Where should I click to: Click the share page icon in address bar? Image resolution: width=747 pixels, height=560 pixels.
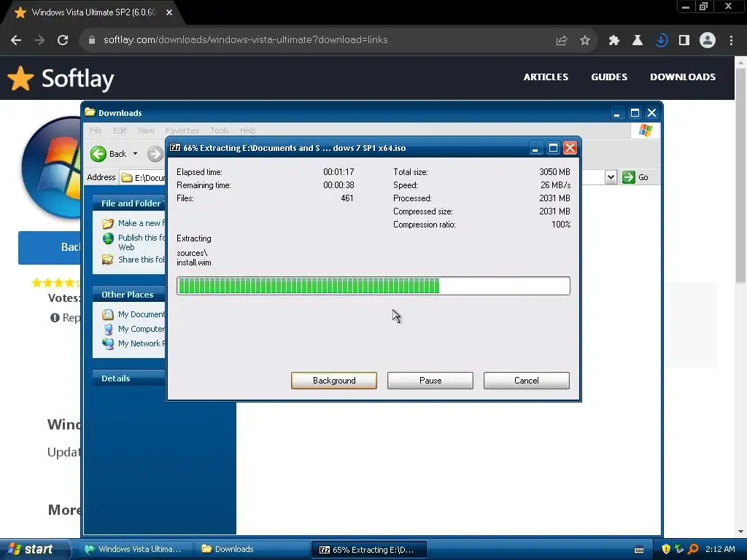[562, 41]
